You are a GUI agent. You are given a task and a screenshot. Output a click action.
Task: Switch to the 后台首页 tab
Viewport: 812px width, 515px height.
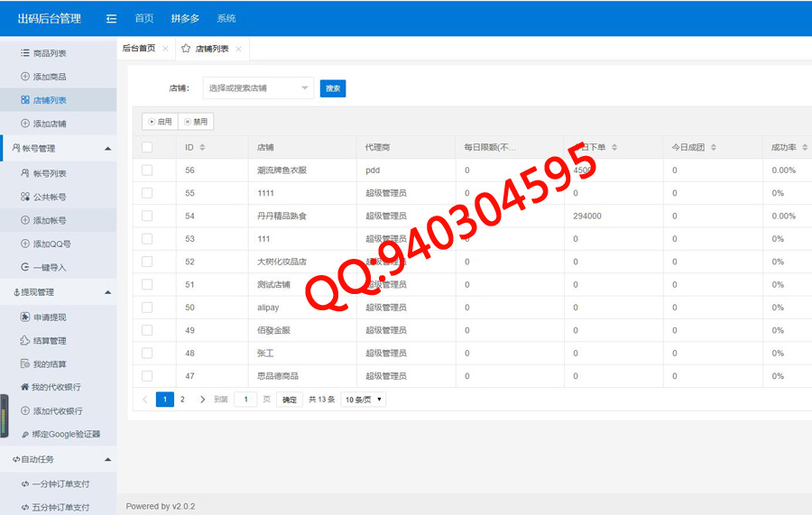pyautogui.click(x=139, y=49)
